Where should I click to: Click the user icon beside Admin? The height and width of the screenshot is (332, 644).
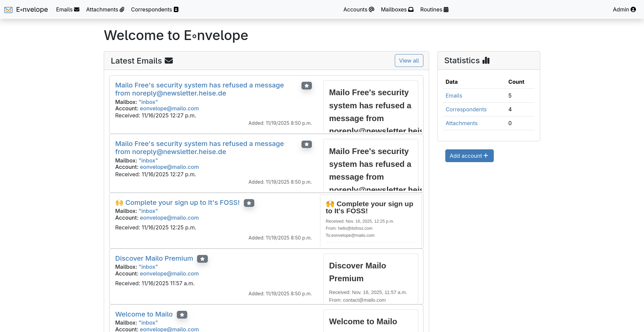(x=634, y=9)
